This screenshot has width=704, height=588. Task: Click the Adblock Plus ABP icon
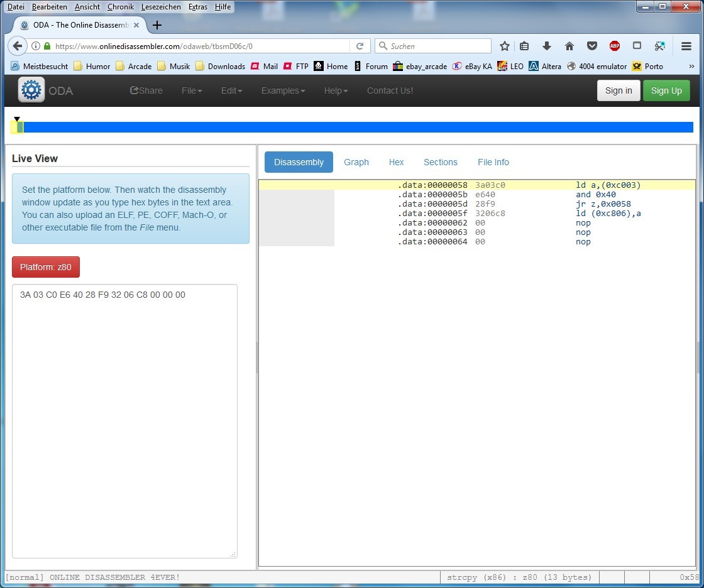click(x=614, y=46)
